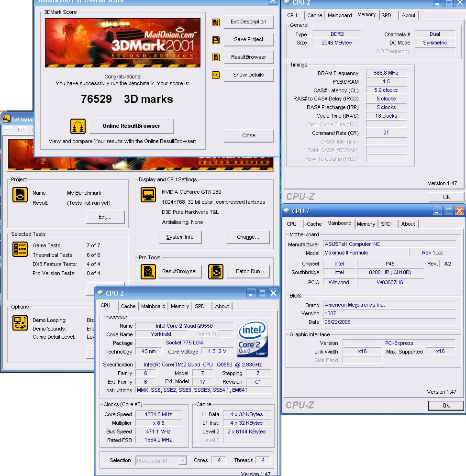Switch to the Cache tab in the CPU-Z CPU window
The height and width of the screenshot is (476, 466).
(128, 306)
